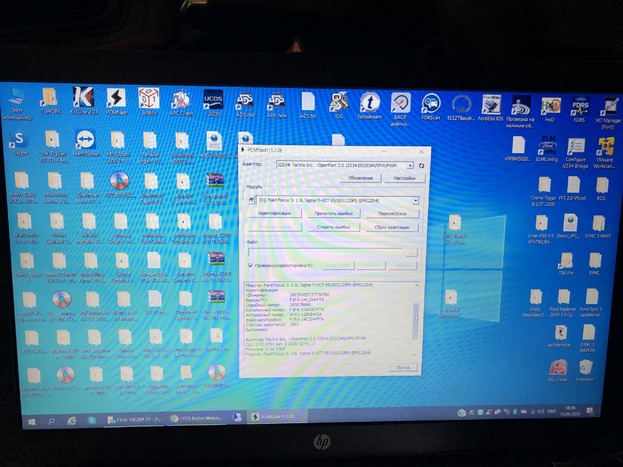This screenshot has width=623, height=467.
Task: Launch the FORScan desktop shortcut
Action: pos(431,103)
